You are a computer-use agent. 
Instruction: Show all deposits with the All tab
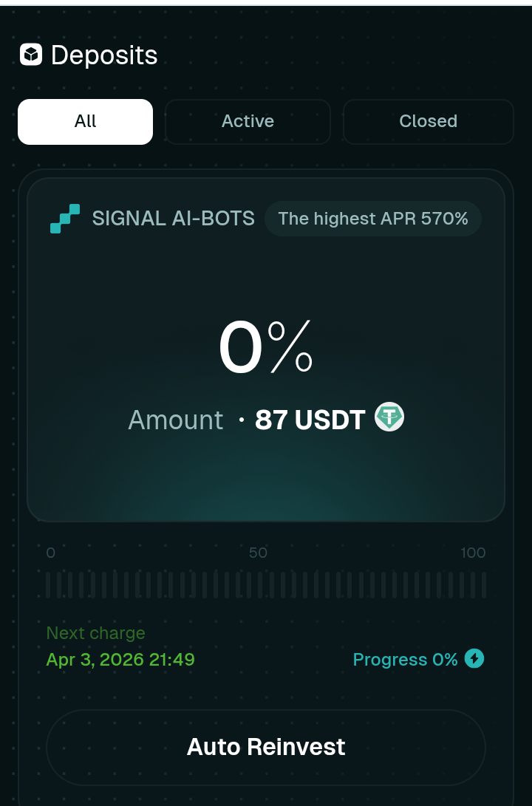[x=85, y=121]
